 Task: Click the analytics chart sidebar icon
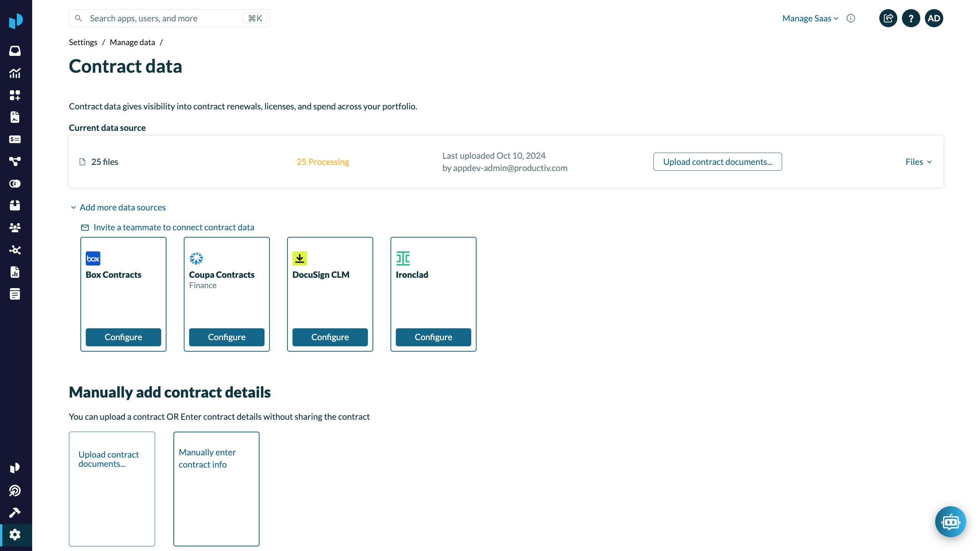(x=15, y=73)
